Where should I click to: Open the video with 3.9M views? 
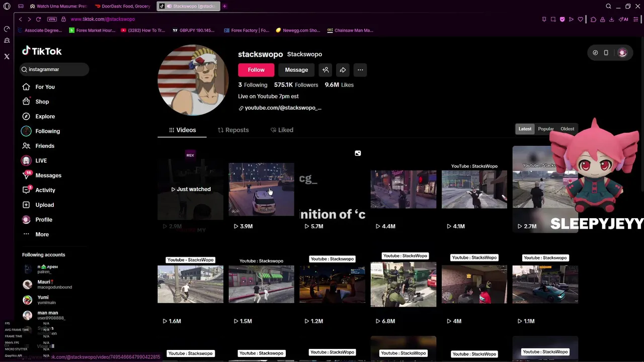(x=261, y=189)
